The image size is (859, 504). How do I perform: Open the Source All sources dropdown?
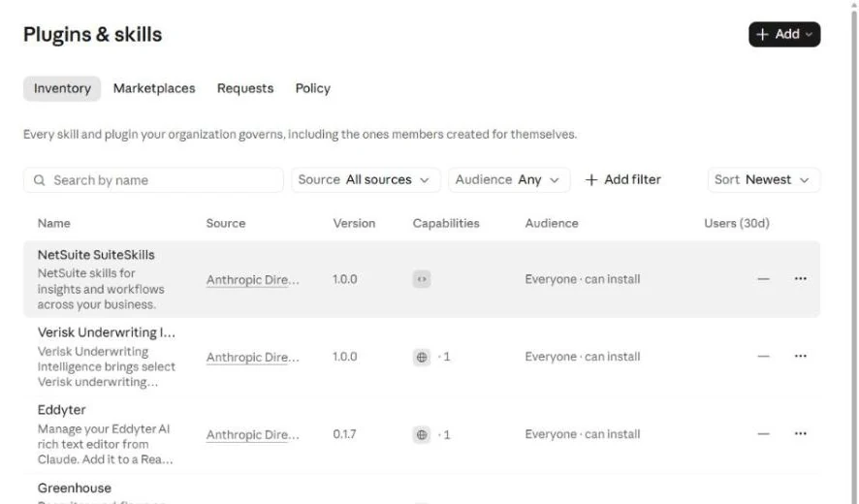click(366, 179)
